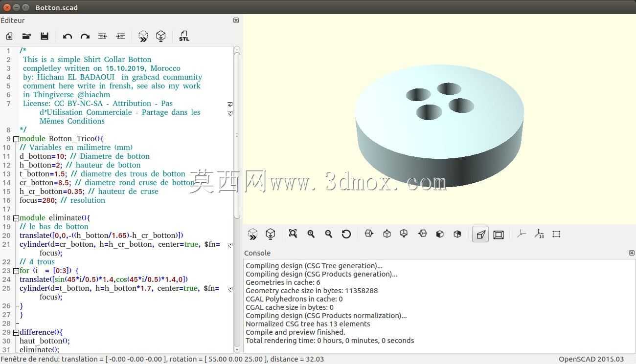Unindent the selected code

click(103, 36)
